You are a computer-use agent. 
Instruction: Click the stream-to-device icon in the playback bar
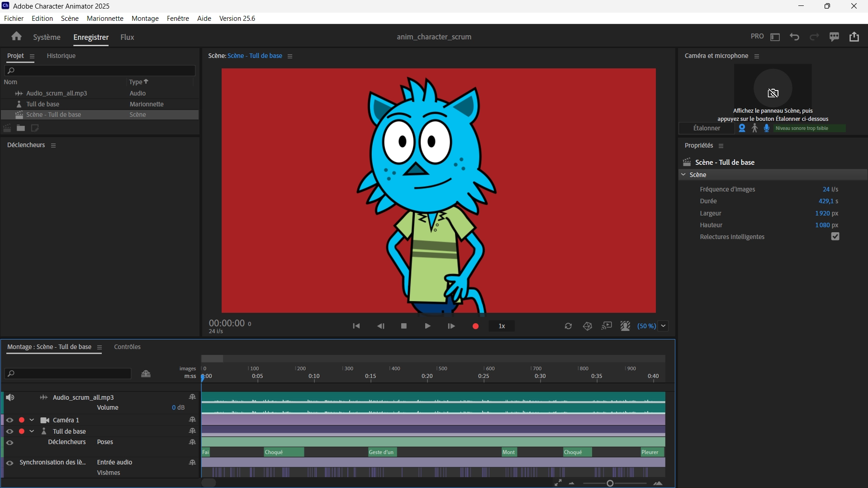pyautogui.click(x=607, y=326)
